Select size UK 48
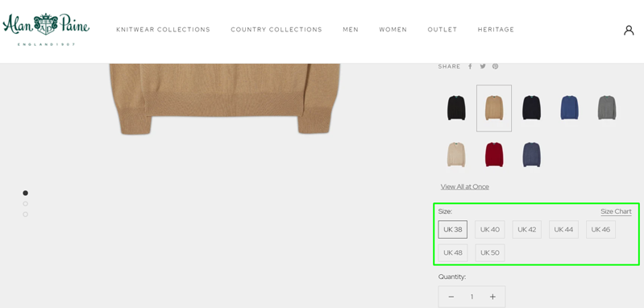Screen dimensions: 644x308 click(x=453, y=252)
